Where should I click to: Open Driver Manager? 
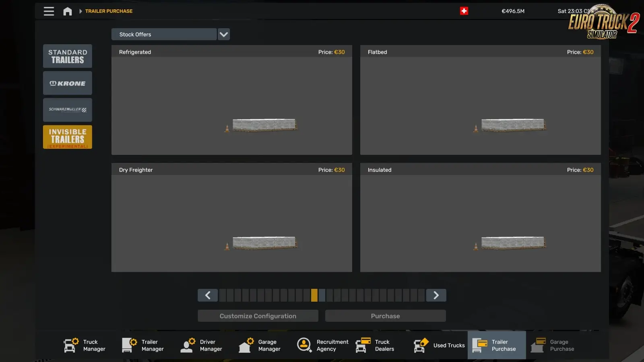[x=202, y=346]
